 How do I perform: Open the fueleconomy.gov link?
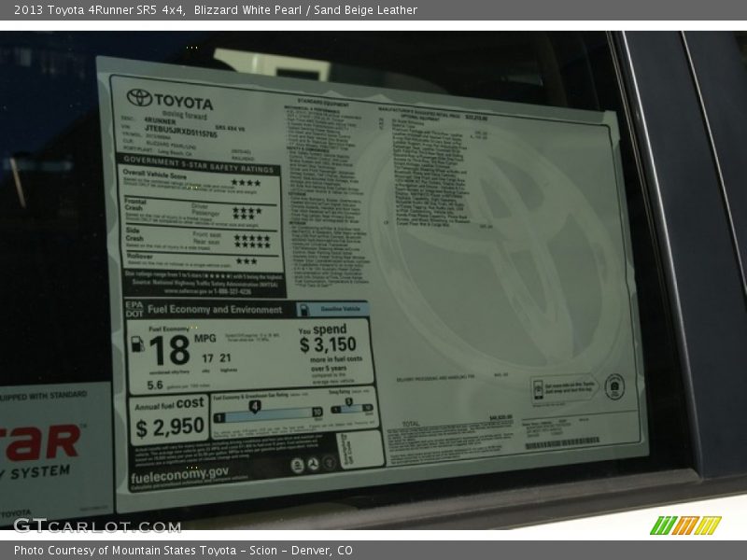(x=177, y=472)
